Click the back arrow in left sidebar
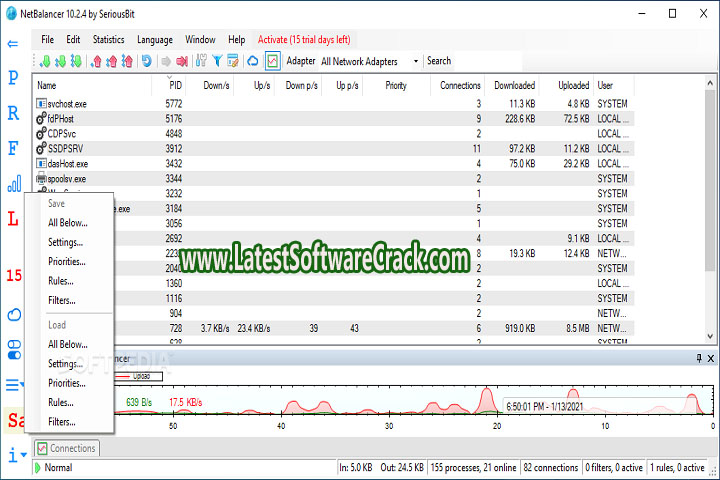The image size is (720, 480). 13,44
